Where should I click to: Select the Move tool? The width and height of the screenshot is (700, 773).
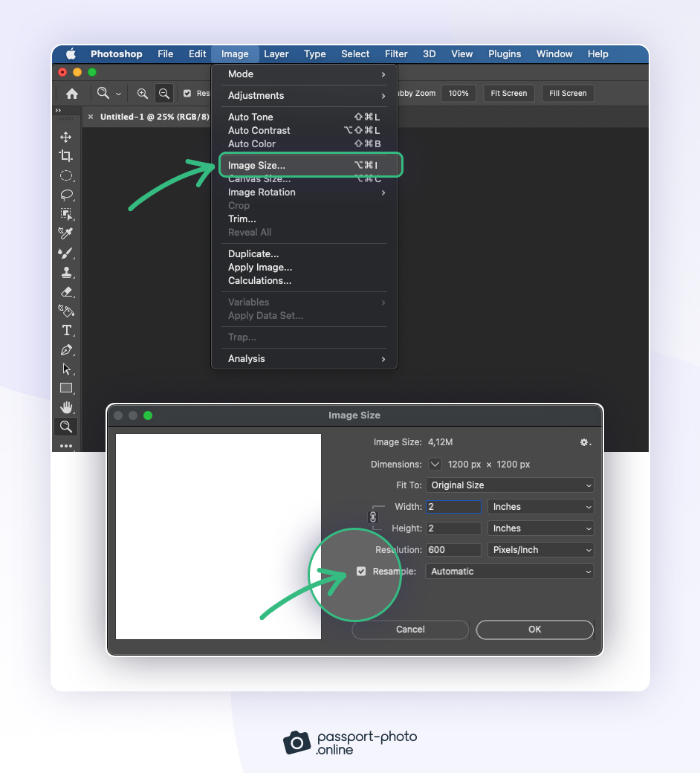pos(66,138)
